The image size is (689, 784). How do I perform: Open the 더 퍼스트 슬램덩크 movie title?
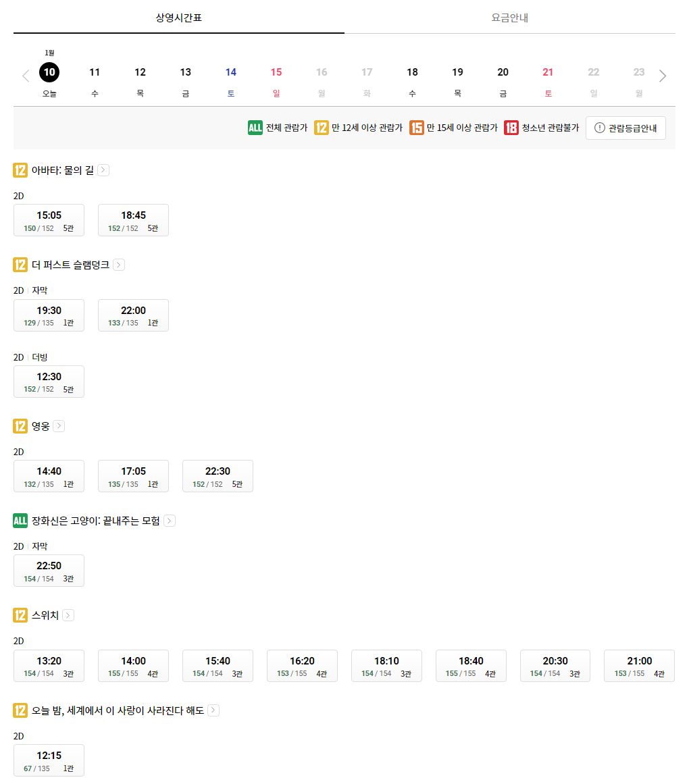click(70, 265)
